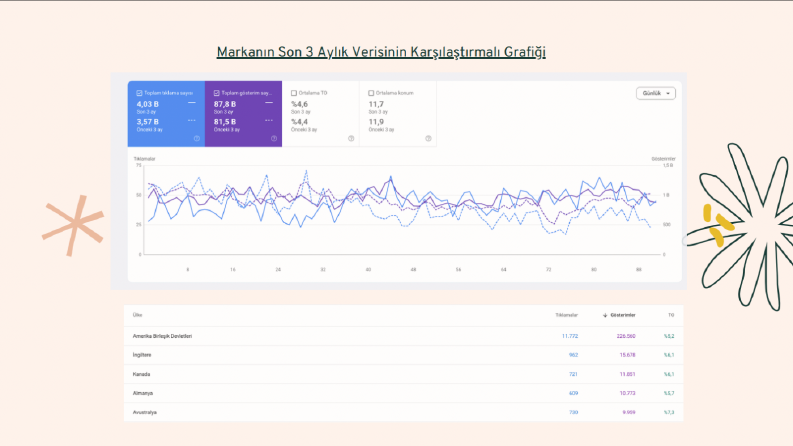Uncheck the Toplam gösterim sayısı checkbox

[x=216, y=93]
